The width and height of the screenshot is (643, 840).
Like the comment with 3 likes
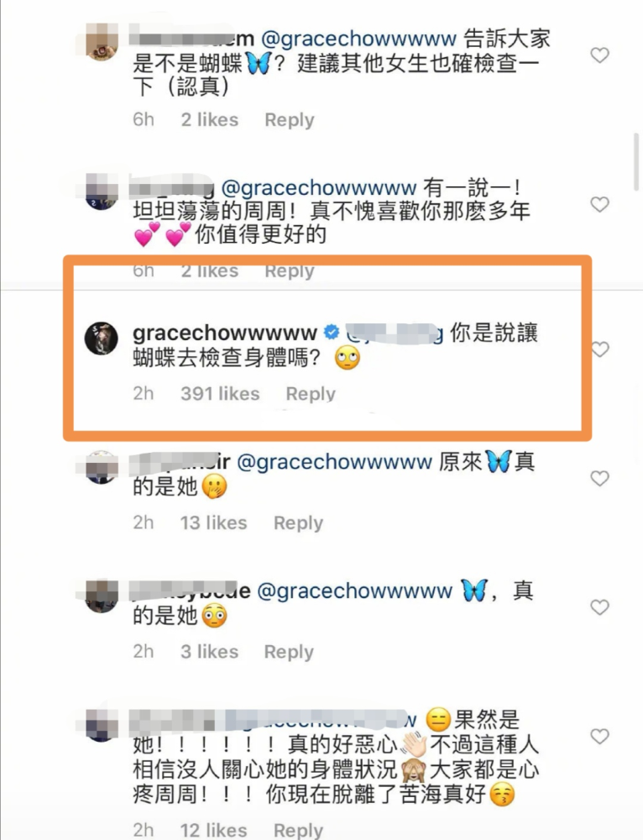click(599, 607)
